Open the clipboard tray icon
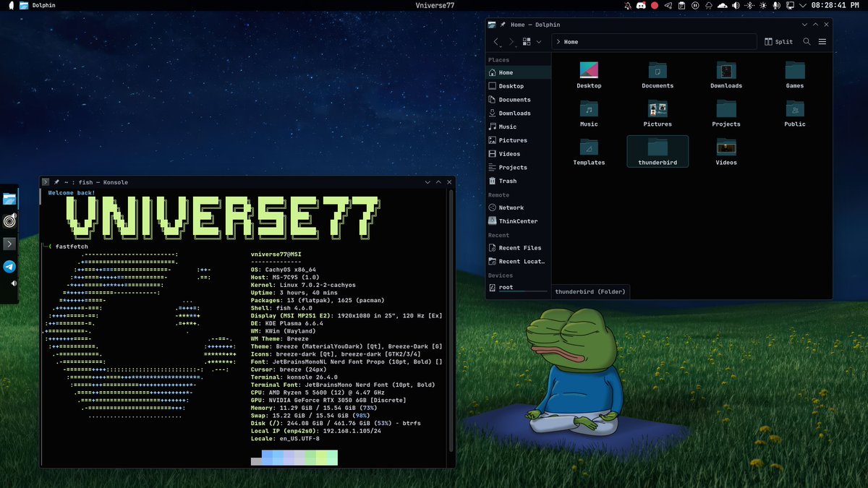The image size is (868, 488). pyautogui.click(x=681, y=5)
